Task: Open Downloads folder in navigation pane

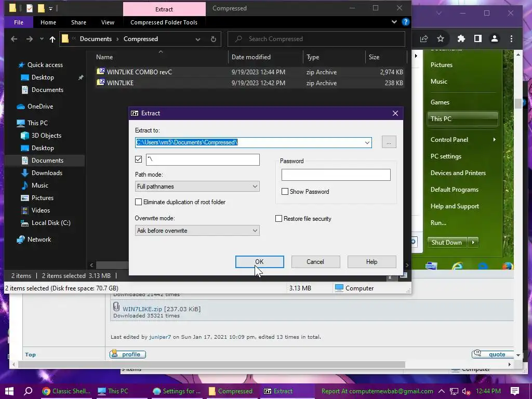Action: (47, 173)
